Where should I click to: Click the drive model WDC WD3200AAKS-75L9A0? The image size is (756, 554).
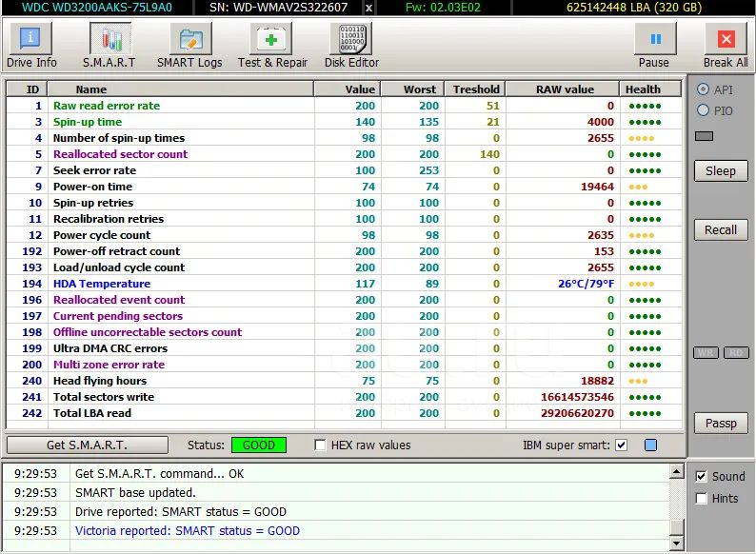(97, 8)
